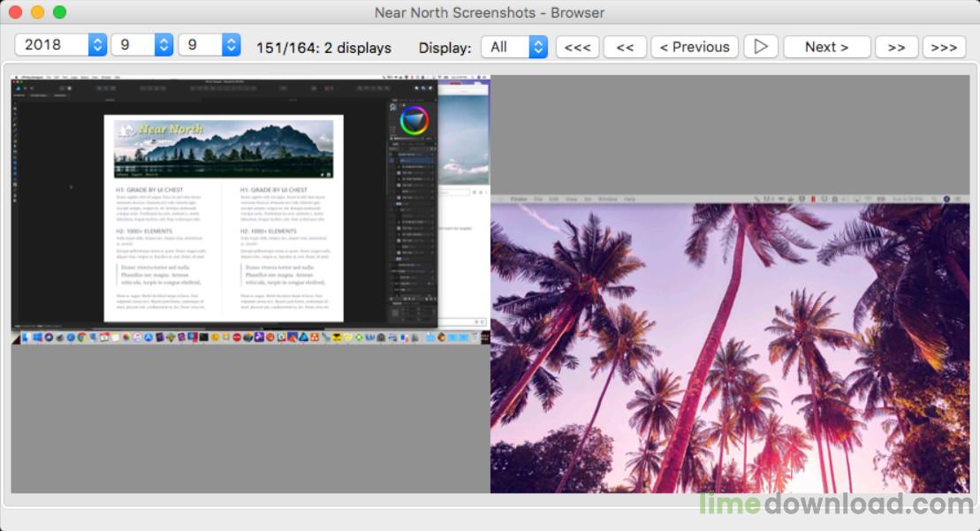Skip back several screenshots with << button
The width and height of the screenshot is (980, 531).
coord(625,47)
